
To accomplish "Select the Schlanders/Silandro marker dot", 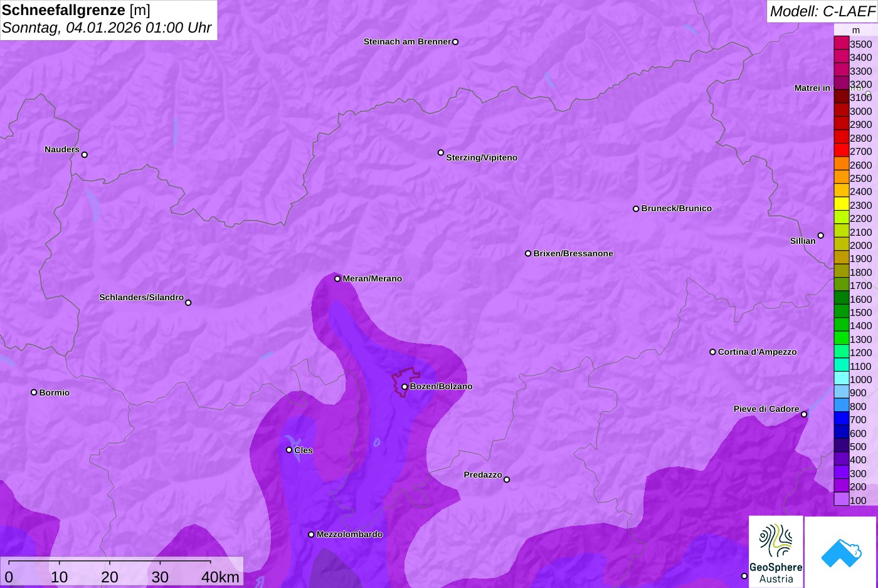I will click(188, 303).
